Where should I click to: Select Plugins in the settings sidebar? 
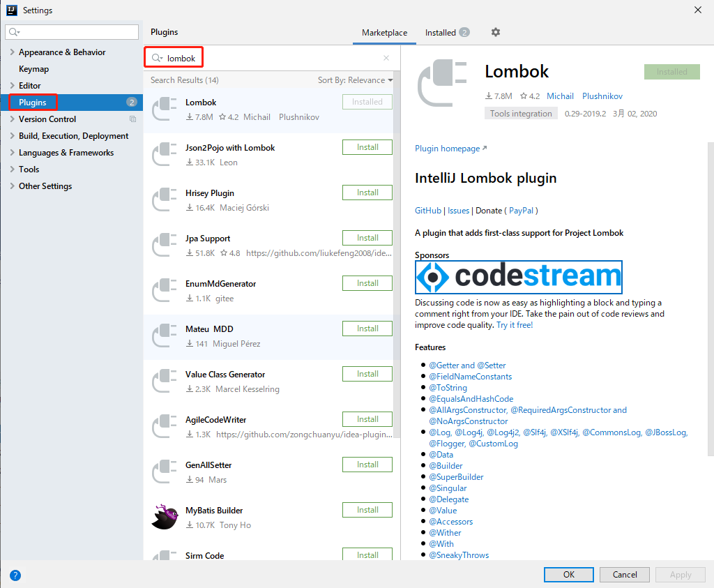click(x=33, y=102)
